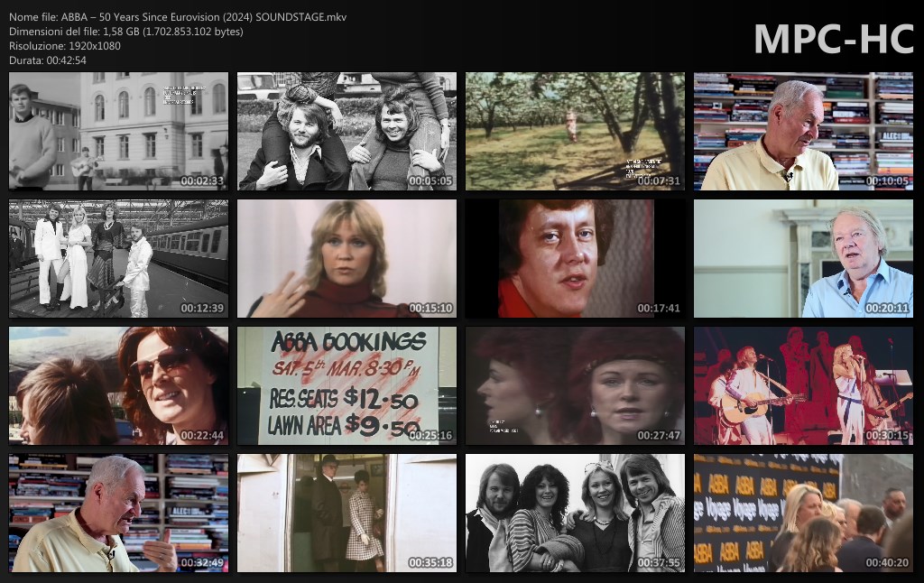Click the interview thumbnail at 00:10:05
This screenshot has width=924, height=583.
[x=803, y=131]
